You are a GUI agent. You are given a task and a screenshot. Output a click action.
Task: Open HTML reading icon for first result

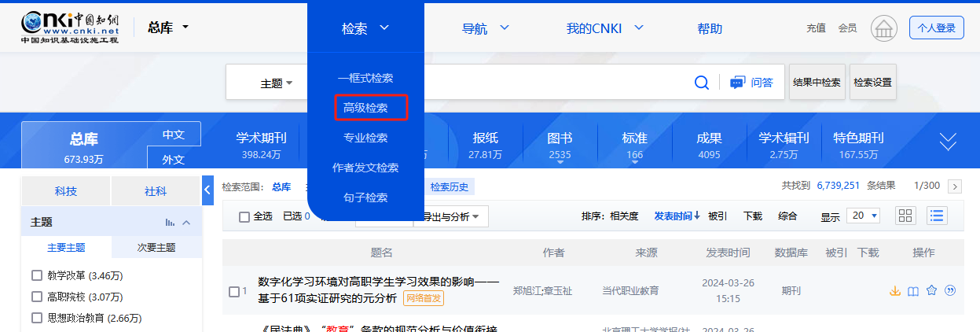coord(913,291)
